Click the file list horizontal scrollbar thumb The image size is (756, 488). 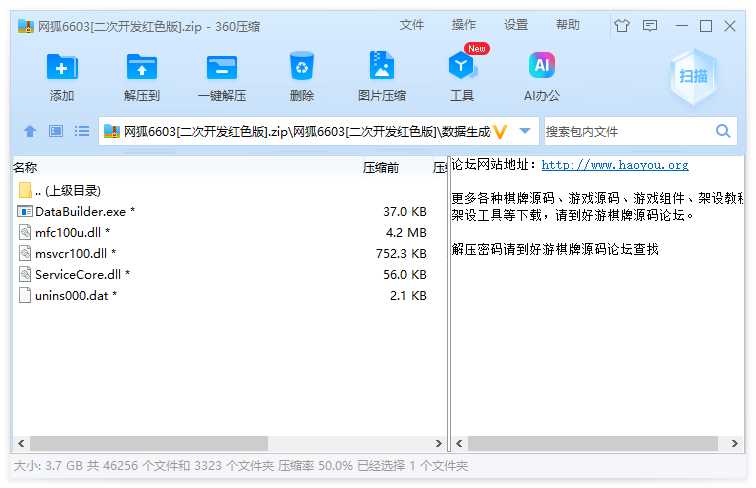(x=148, y=443)
